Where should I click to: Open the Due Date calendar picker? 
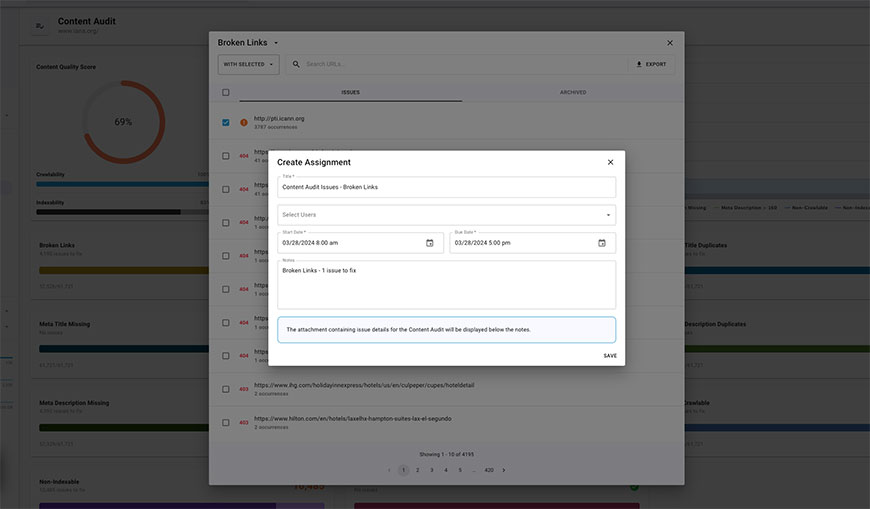pyautogui.click(x=602, y=243)
